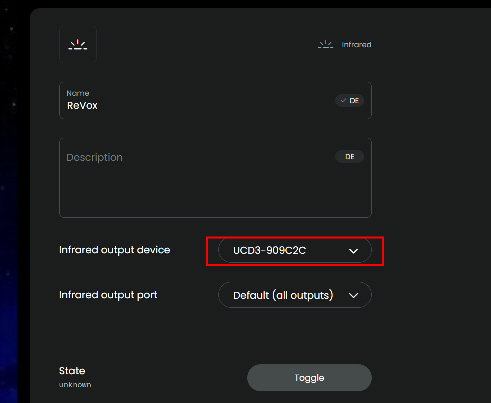Click the Name field caption
Image resolution: width=491 pixels, height=403 pixels.
(78, 93)
